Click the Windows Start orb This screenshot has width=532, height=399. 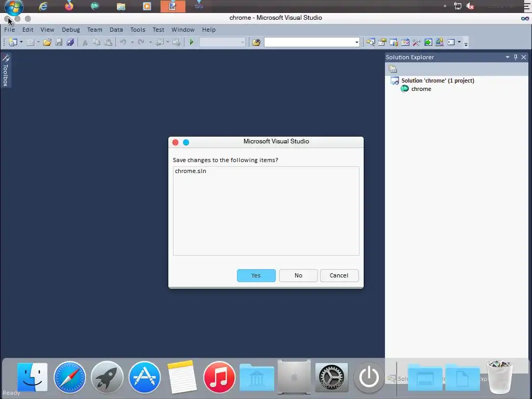14,7
